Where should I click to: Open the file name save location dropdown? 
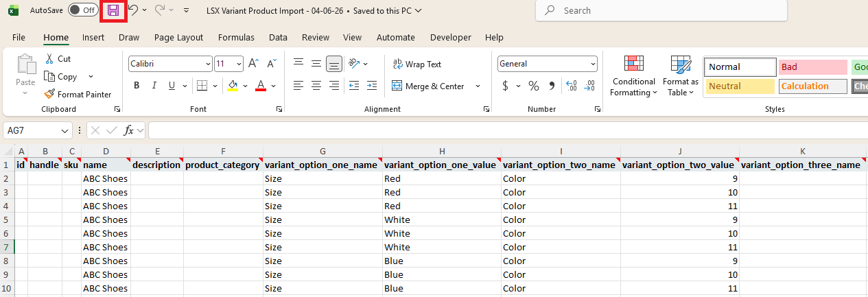pyautogui.click(x=419, y=11)
